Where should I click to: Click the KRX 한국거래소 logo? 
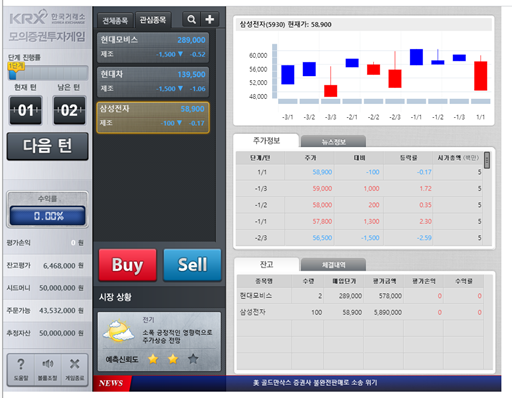(x=47, y=17)
